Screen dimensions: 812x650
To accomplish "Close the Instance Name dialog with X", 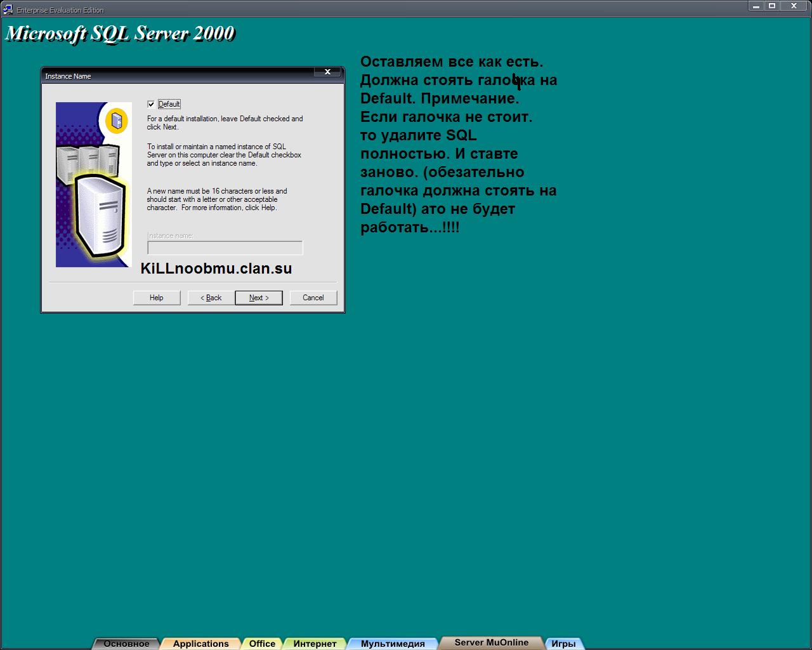I will click(x=327, y=72).
